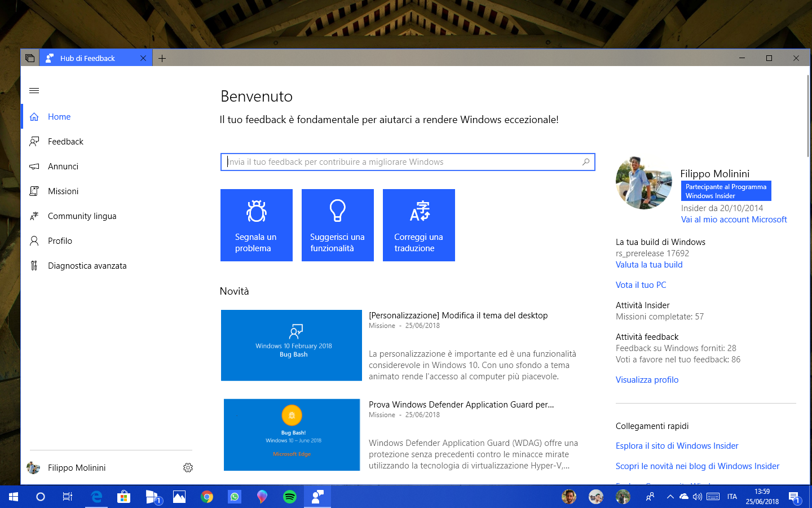Open Cortana circle on taskbar

coord(41,497)
